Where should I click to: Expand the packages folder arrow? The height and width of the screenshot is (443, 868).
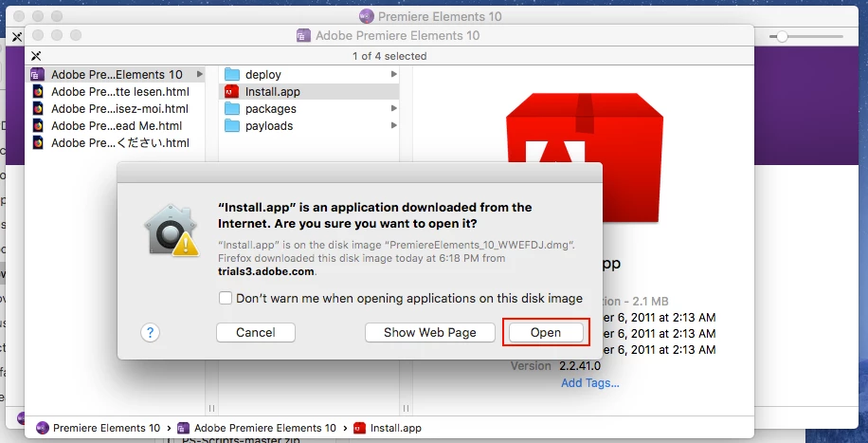pyautogui.click(x=393, y=109)
